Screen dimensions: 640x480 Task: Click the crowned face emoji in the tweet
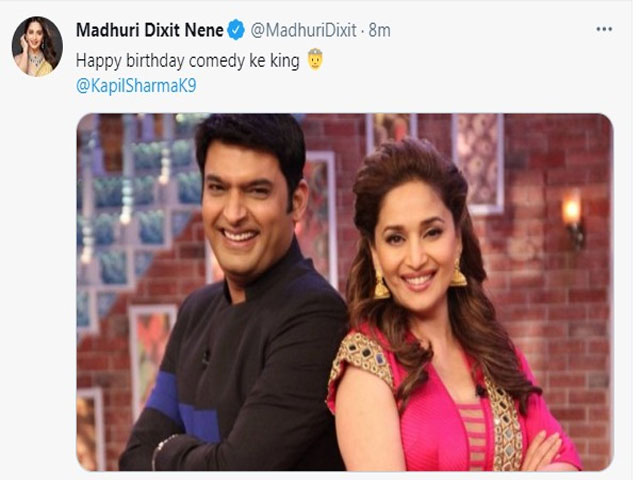point(315,60)
